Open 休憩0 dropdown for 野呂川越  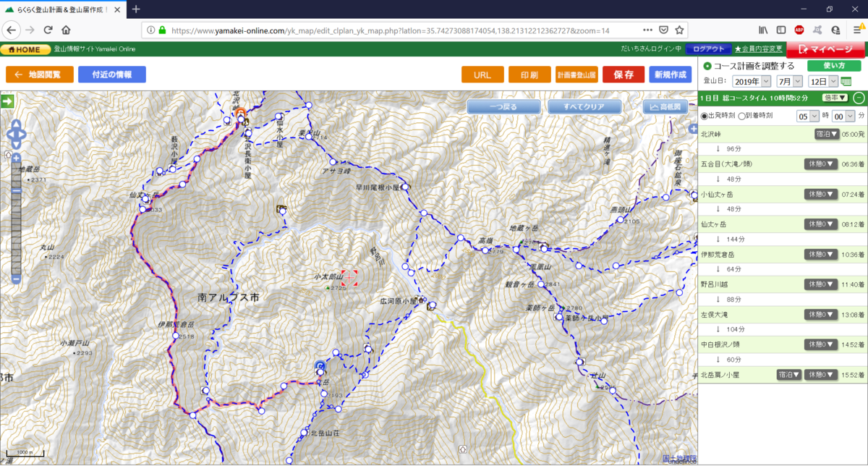pos(821,284)
